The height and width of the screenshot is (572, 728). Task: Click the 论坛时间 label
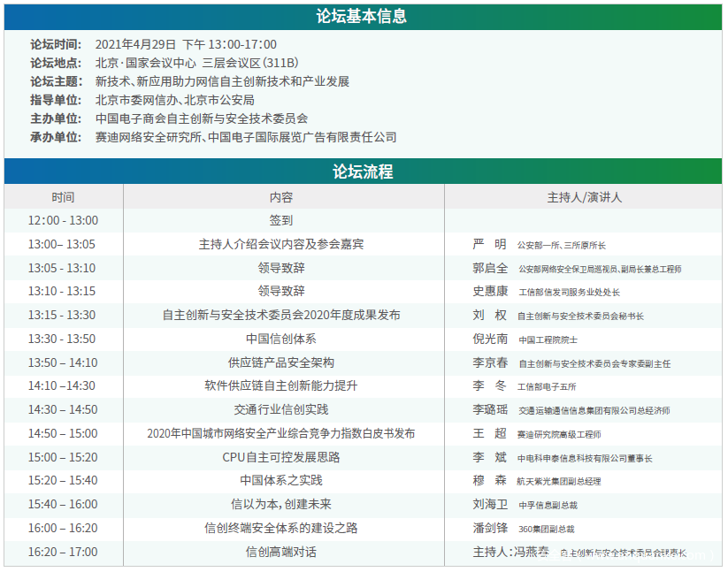click(56, 44)
